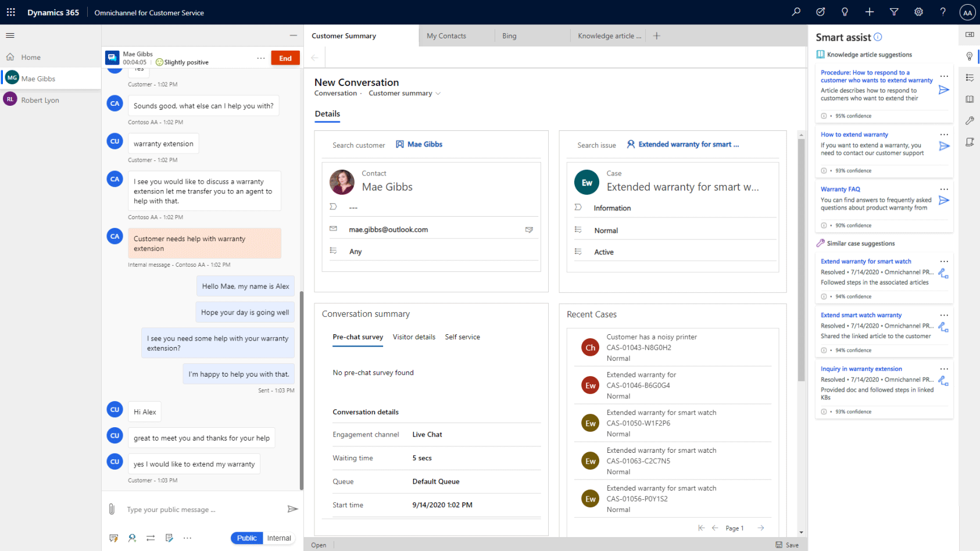Open recent case CAS-01050-W1F2P6
Image resolution: width=980 pixels, height=551 pixels.
click(x=673, y=423)
